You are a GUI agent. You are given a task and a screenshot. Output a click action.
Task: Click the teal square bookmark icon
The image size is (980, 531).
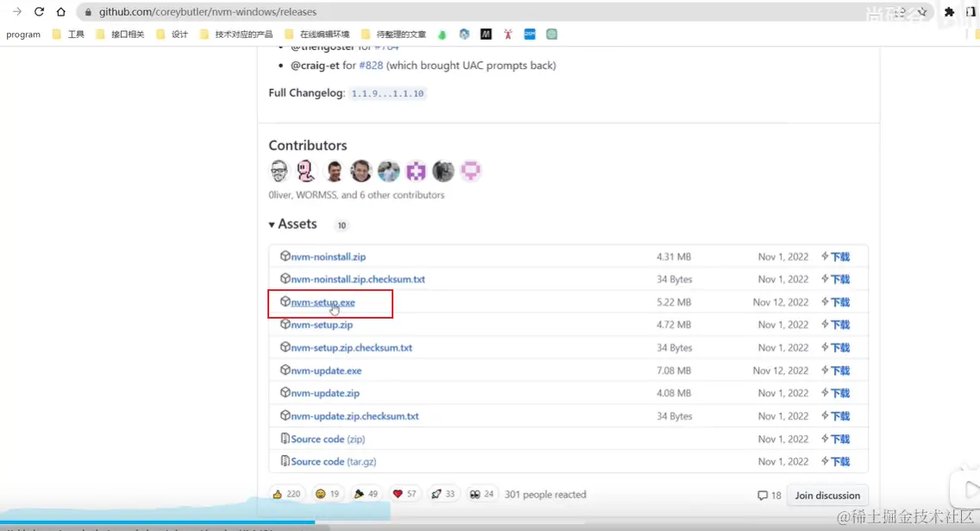click(551, 35)
